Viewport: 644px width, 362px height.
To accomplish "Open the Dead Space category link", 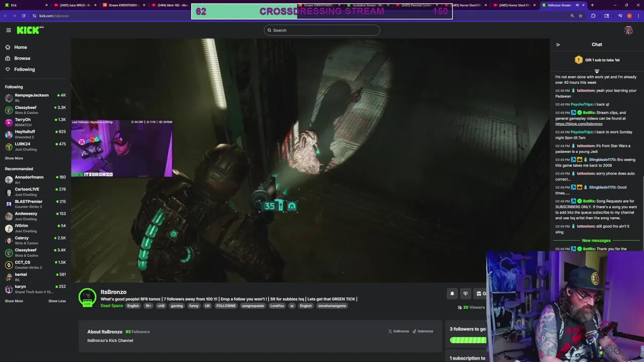I will pos(112,306).
